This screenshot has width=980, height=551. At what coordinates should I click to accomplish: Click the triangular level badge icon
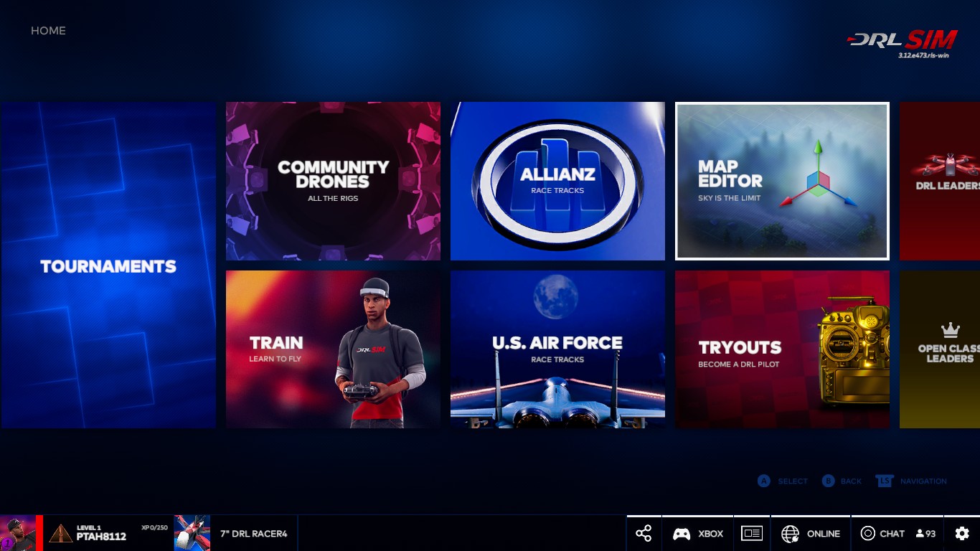pyautogui.click(x=61, y=533)
